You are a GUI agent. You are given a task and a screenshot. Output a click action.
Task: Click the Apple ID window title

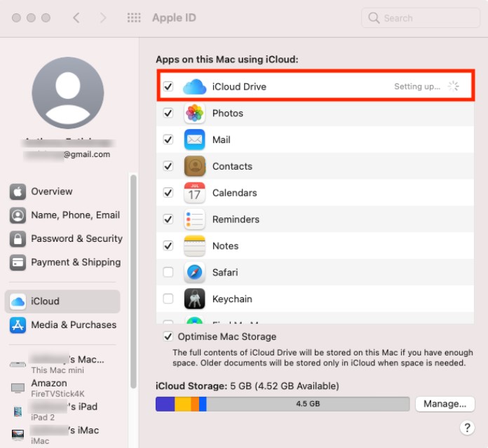[175, 18]
